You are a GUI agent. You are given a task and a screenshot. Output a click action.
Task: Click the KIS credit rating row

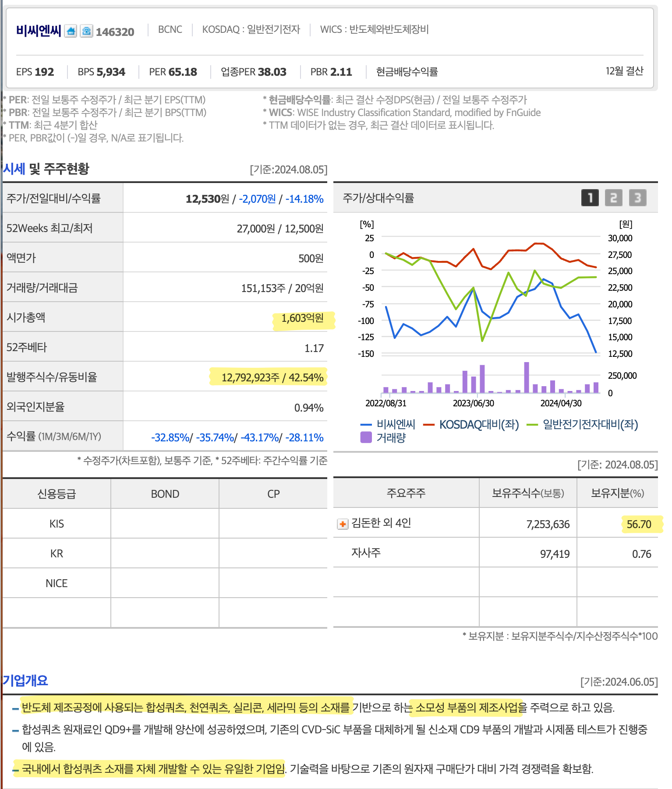[x=165, y=524]
